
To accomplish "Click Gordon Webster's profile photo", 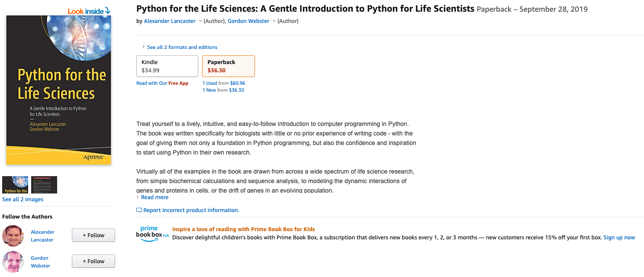I will pos(13,261).
